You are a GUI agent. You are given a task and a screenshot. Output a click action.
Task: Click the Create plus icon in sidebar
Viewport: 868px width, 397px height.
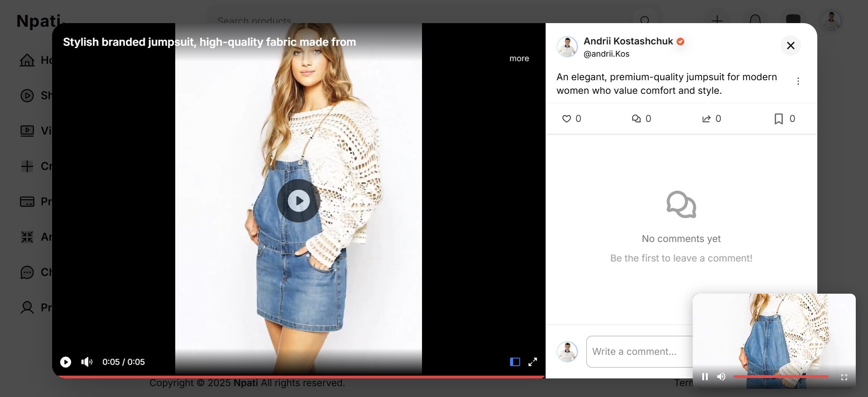(27, 166)
